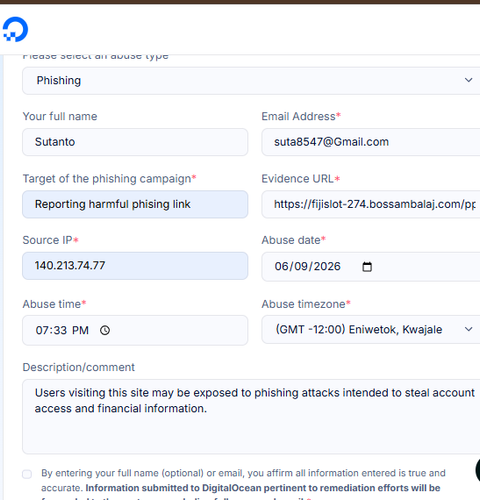
Task: Click the Abuse timezone label
Action: tap(303, 304)
